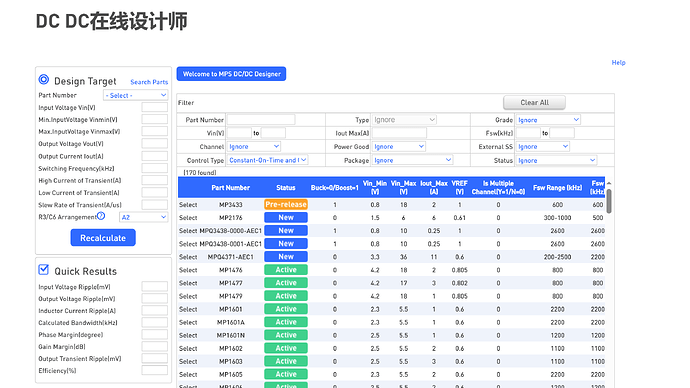
Task: Sort by the Part Number column header
Action: (230, 187)
